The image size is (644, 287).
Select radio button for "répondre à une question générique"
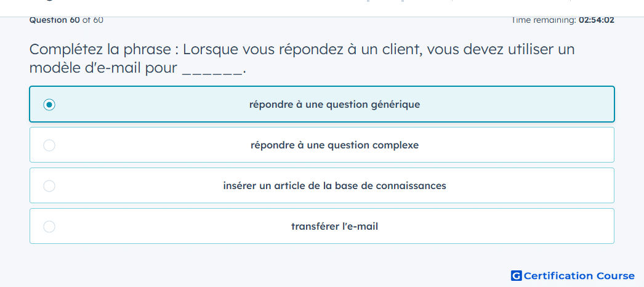click(x=49, y=105)
